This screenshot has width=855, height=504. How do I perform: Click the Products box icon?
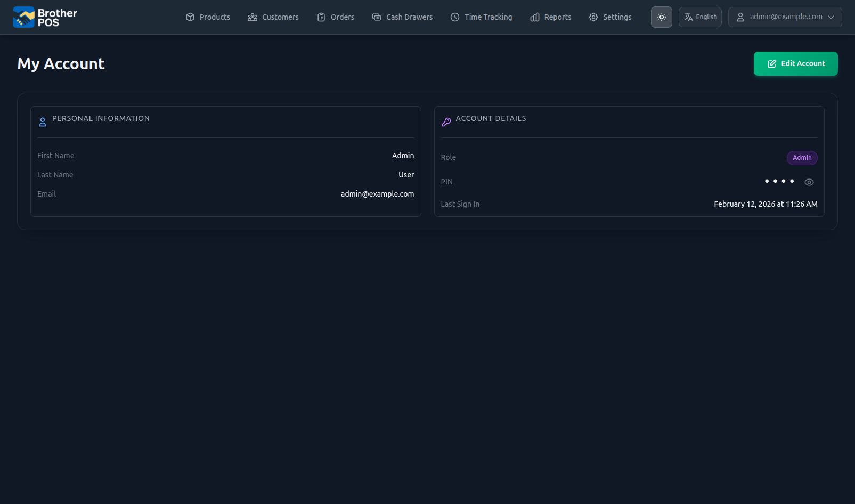[x=190, y=17]
